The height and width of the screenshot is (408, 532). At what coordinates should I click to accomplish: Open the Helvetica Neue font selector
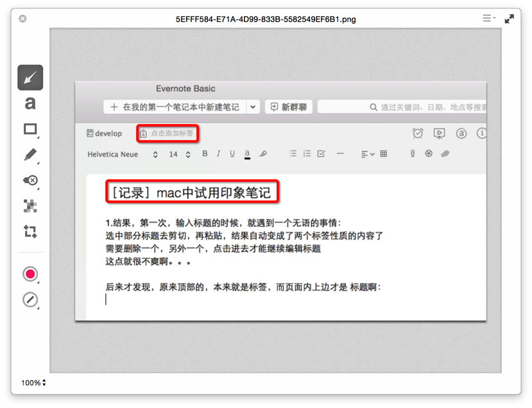[123, 154]
